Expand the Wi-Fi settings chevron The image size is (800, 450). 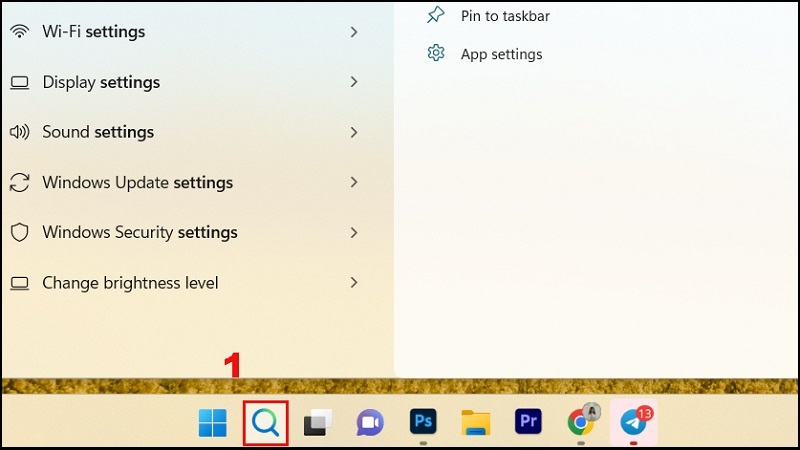point(353,32)
